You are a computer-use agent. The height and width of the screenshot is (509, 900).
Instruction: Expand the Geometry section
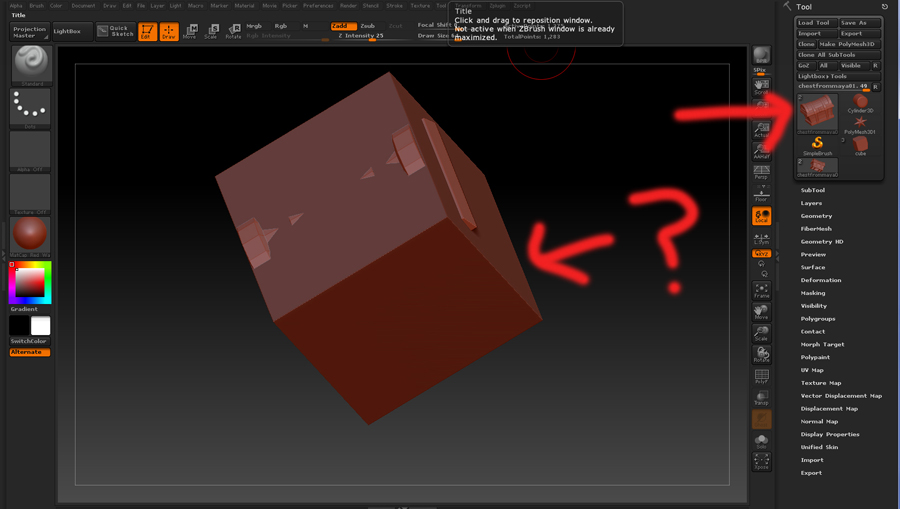point(816,216)
